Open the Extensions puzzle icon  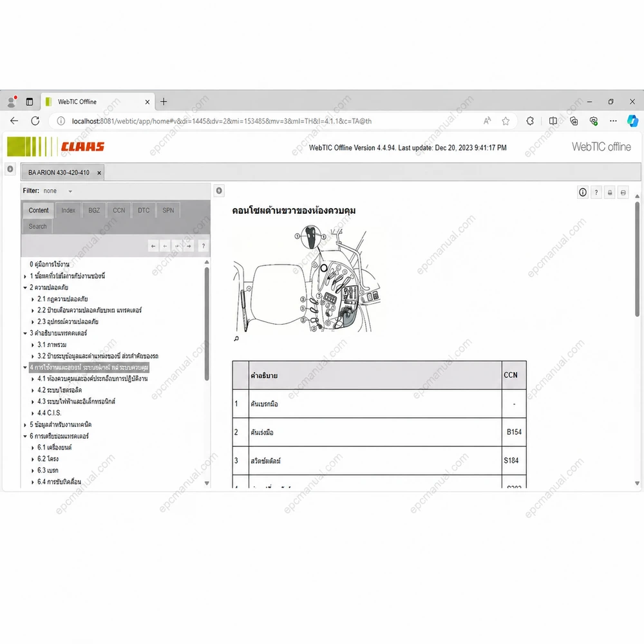pyautogui.click(x=530, y=121)
